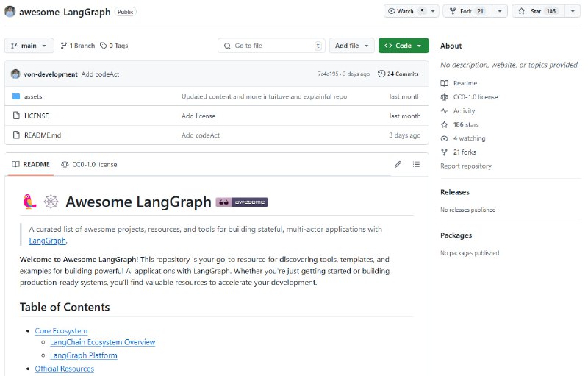Open the README outline list icon

pyautogui.click(x=416, y=164)
